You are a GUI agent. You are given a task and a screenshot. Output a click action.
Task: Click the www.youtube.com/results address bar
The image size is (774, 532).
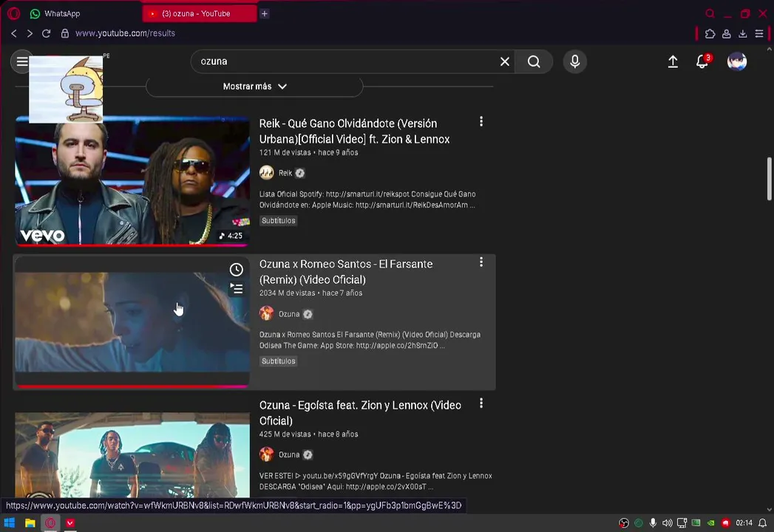(x=126, y=33)
